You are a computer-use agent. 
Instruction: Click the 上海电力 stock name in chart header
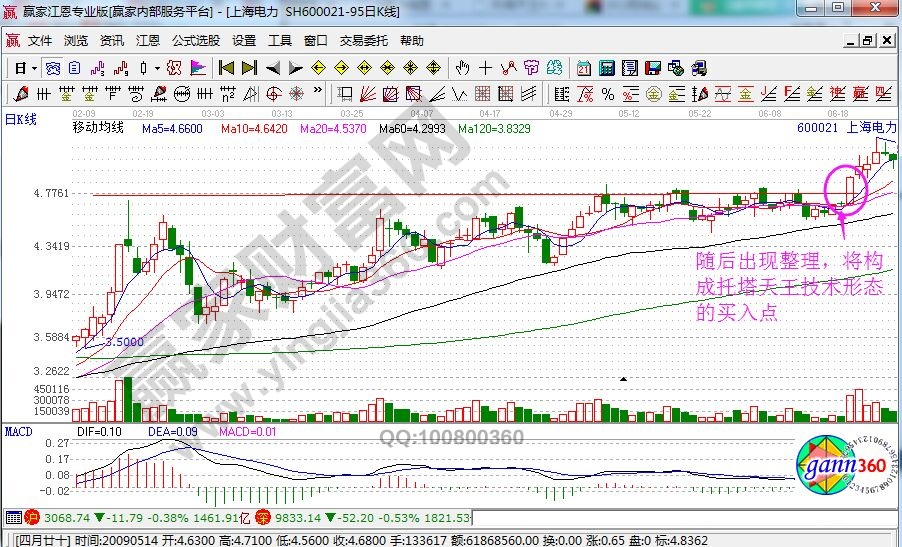click(871, 129)
